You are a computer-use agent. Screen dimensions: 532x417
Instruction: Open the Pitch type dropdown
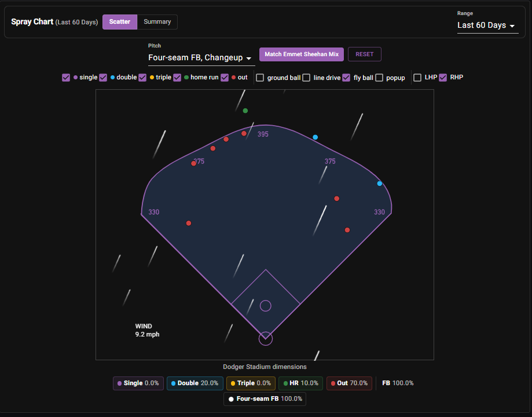click(200, 58)
